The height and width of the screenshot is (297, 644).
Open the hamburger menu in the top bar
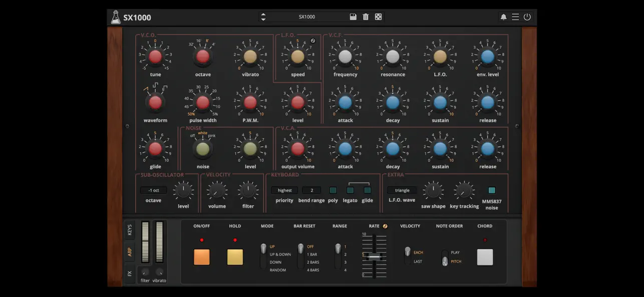tap(515, 16)
